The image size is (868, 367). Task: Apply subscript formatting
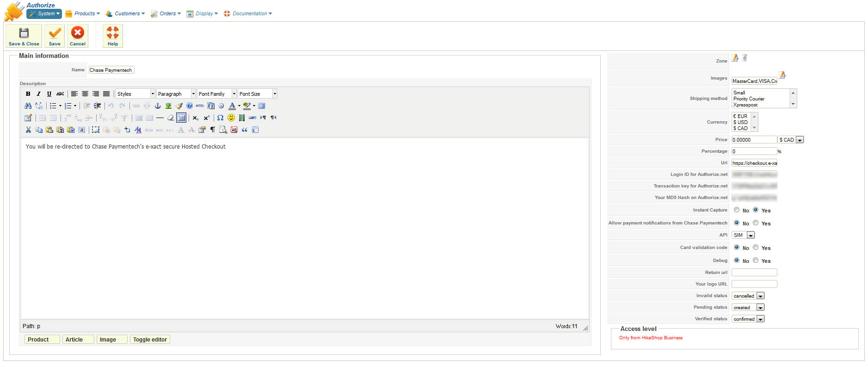(196, 118)
